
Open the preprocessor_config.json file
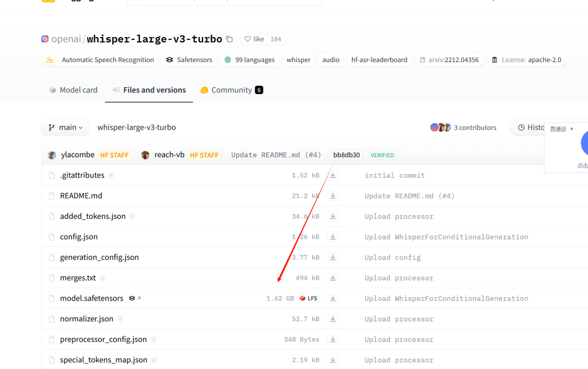(103, 340)
